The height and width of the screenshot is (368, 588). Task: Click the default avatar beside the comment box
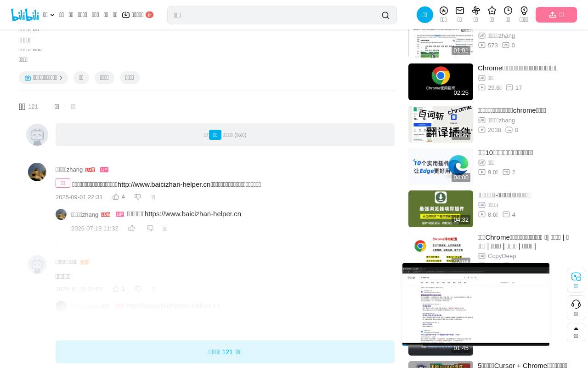tap(37, 135)
